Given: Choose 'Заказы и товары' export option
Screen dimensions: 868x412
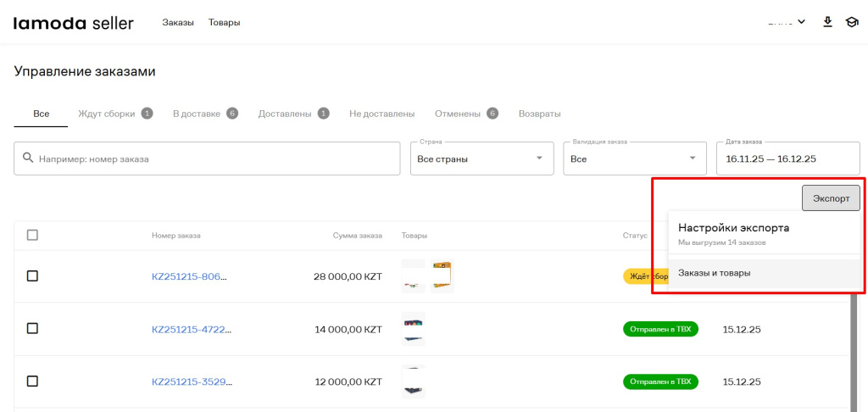Looking at the screenshot, I should [x=715, y=273].
